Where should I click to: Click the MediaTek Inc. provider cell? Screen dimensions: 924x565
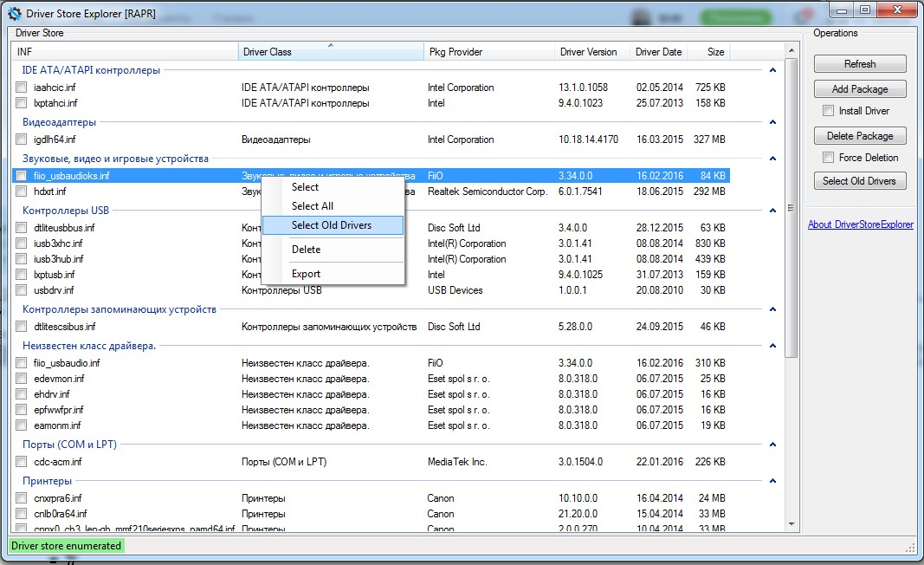click(x=457, y=462)
